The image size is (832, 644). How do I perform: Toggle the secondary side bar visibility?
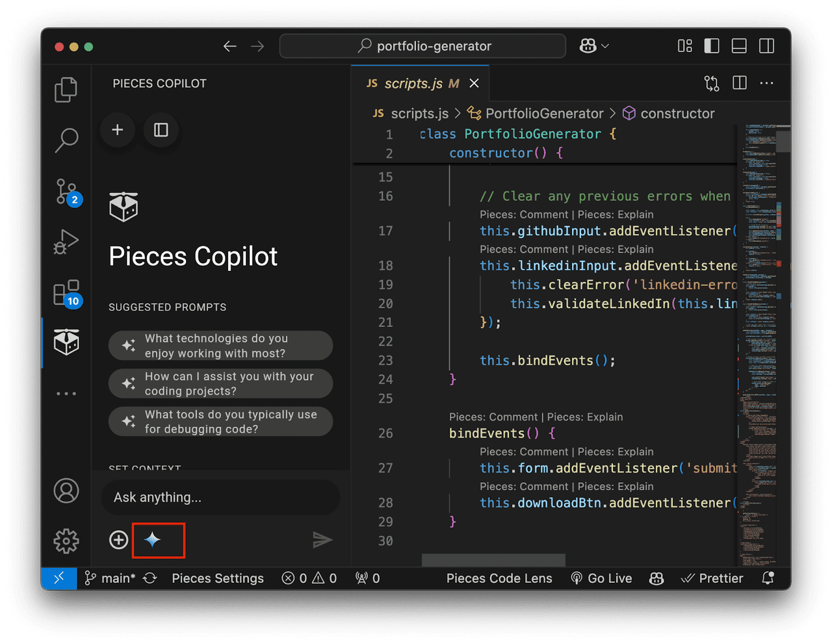pos(767,46)
